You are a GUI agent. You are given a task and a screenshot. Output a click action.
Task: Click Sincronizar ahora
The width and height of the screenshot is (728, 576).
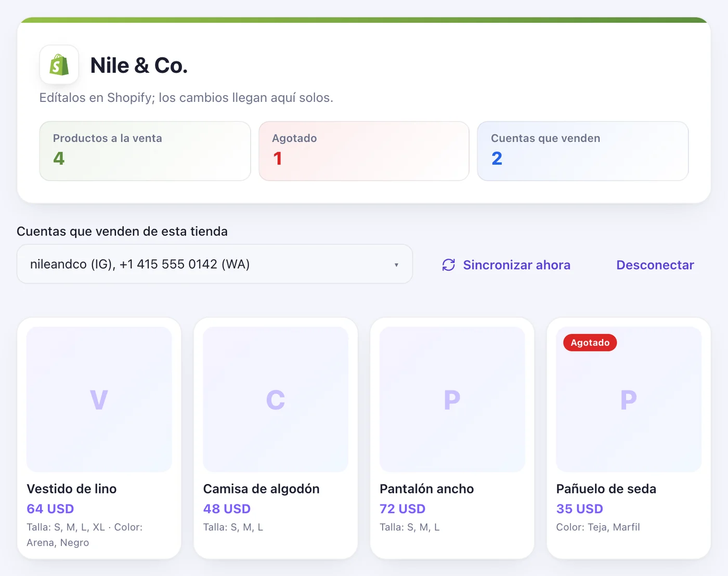[506, 265]
